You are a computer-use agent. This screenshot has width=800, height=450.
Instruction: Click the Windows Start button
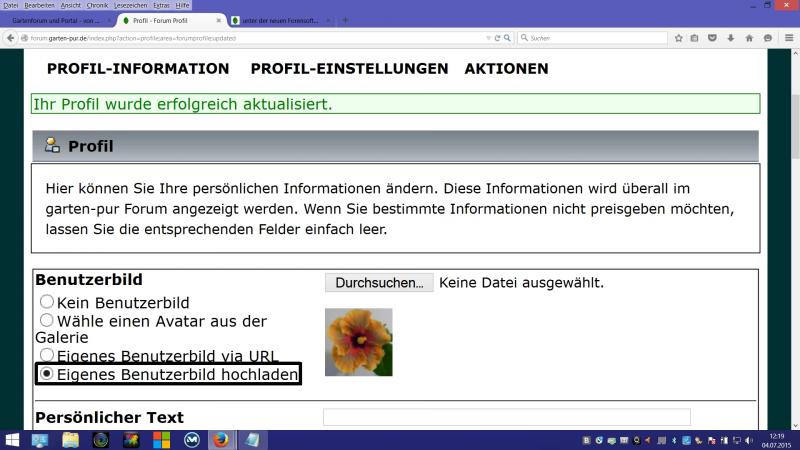pos(13,439)
